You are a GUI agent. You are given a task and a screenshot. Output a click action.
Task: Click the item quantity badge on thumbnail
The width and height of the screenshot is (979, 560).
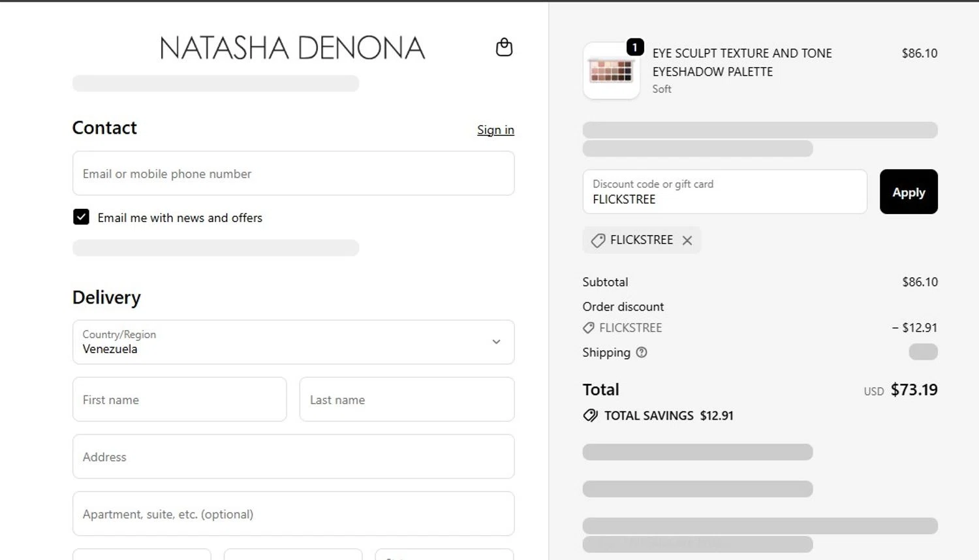coord(635,47)
